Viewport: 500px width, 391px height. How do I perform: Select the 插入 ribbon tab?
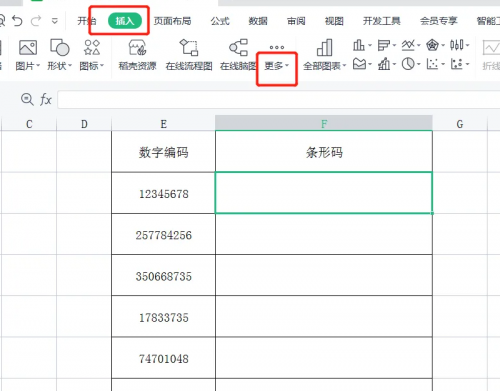click(x=125, y=21)
